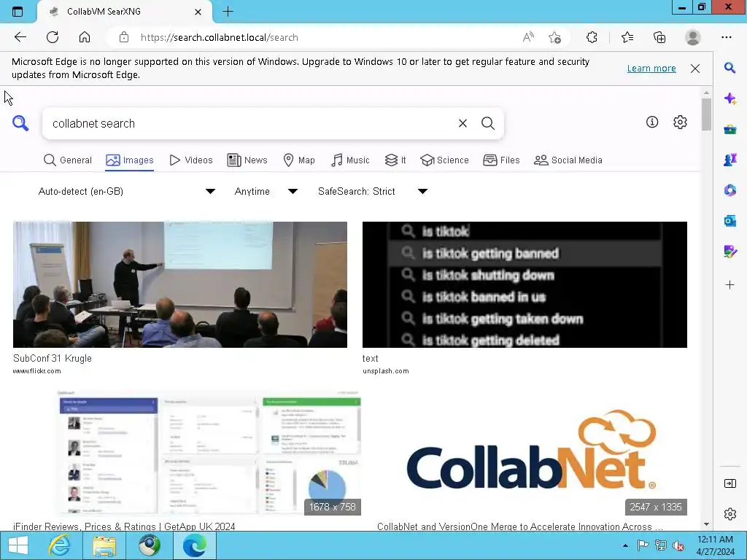
Task: Switch to the Science category tab
Action: tap(444, 160)
